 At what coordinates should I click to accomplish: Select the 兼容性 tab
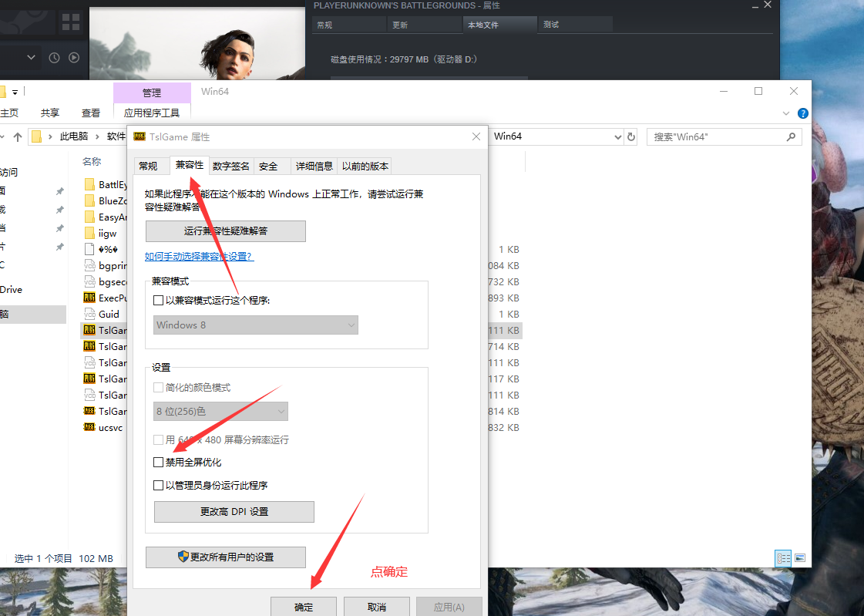[x=190, y=165]
